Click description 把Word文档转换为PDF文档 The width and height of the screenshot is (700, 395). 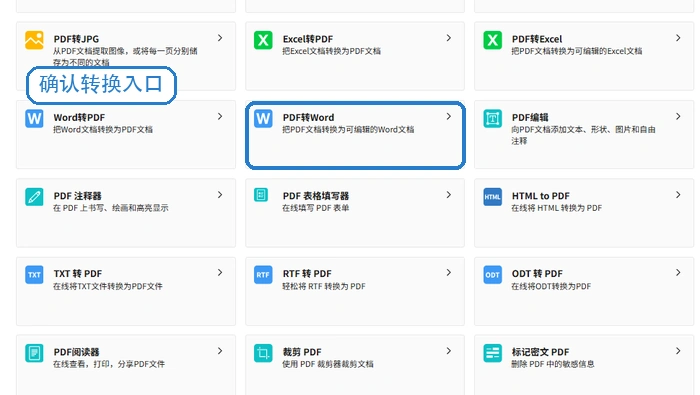point(103,129)
